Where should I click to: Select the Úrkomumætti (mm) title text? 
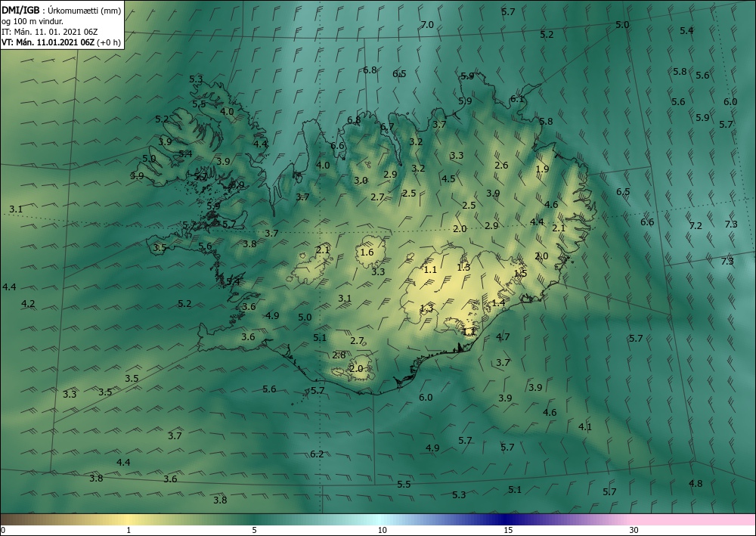[85, 11]
